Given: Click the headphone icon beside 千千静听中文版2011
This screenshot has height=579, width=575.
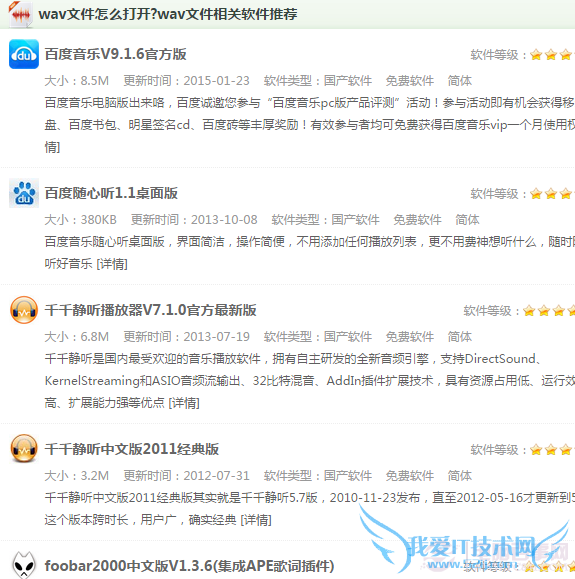Looking at the screenshot, I should pyautogui.click(x=24, y=449).
